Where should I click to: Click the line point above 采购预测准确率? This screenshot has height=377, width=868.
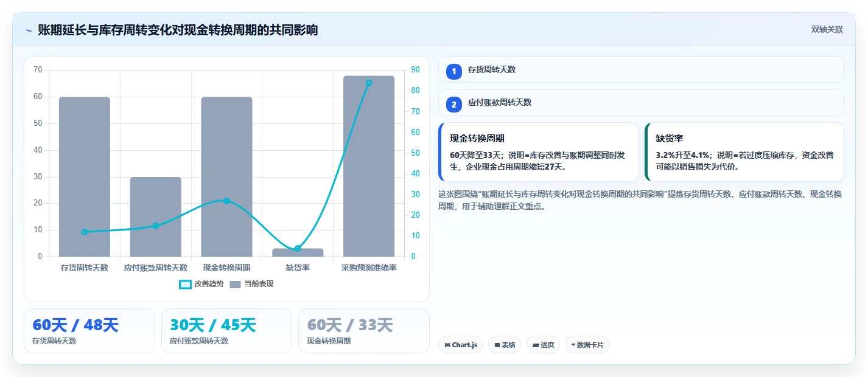tap(369, 83)
